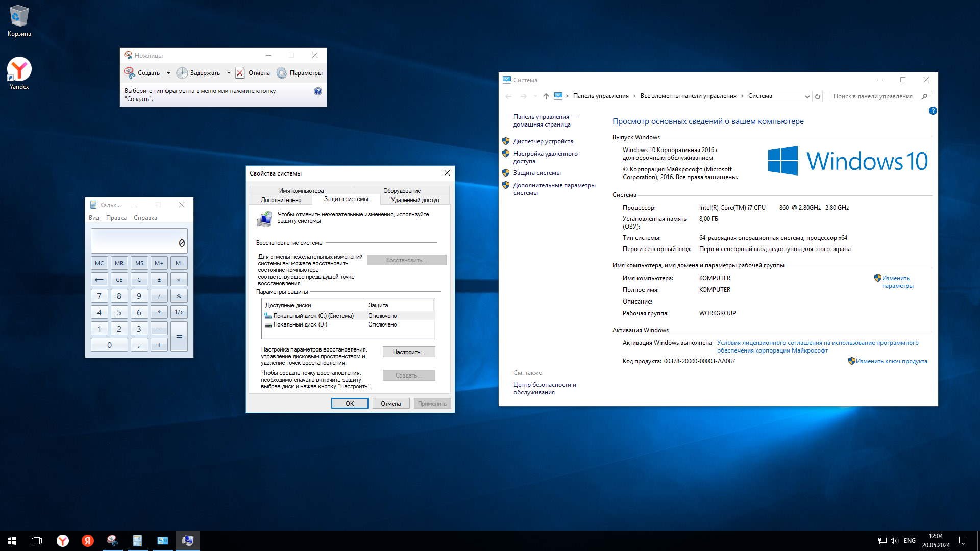Click the Настроить... button
980x551 pixels.
click(x=408, y=352)
